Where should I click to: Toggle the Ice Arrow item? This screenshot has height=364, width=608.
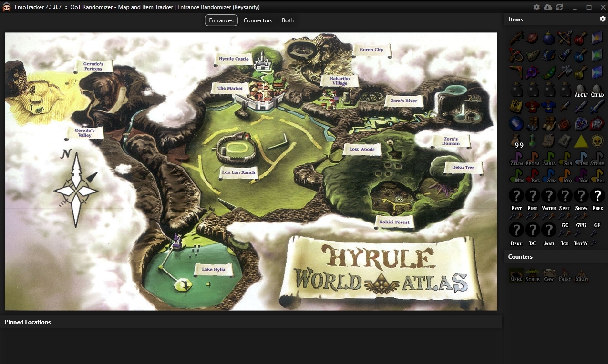click(x=581, y=55)
